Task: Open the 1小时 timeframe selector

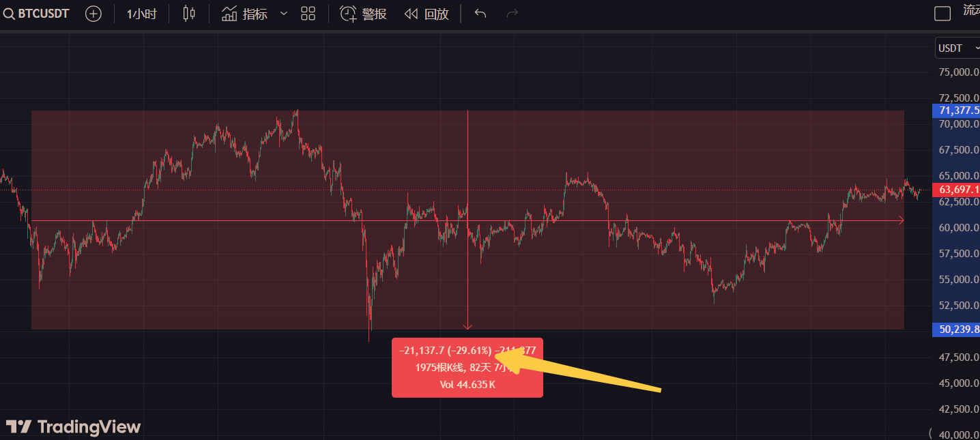Action: (141, 14)
